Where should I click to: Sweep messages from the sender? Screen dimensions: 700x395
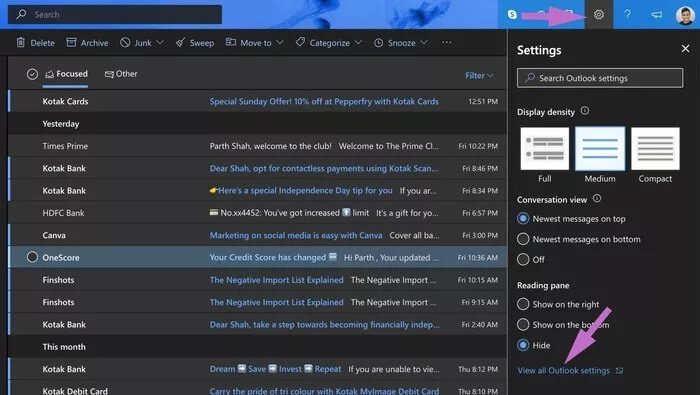(x=195, y=43)
